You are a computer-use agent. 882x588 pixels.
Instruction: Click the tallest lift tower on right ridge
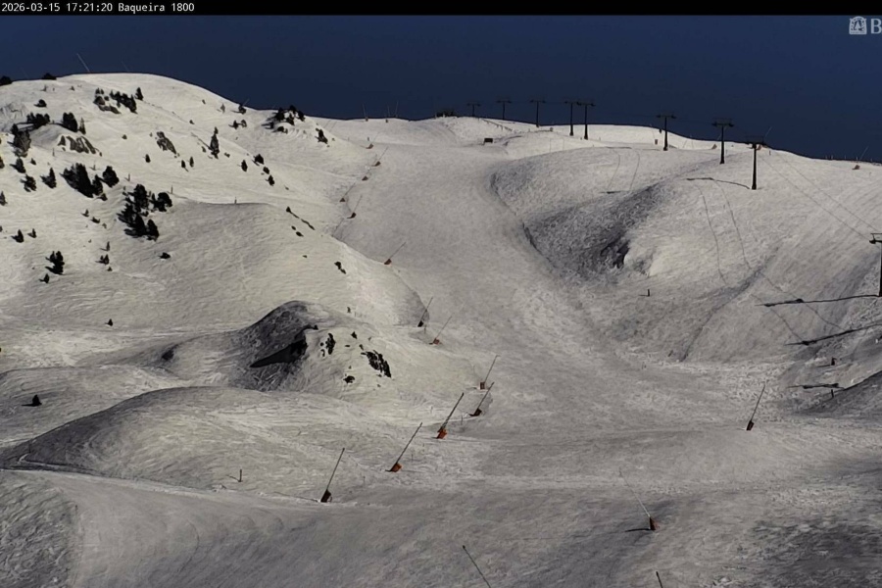[755, 165]
